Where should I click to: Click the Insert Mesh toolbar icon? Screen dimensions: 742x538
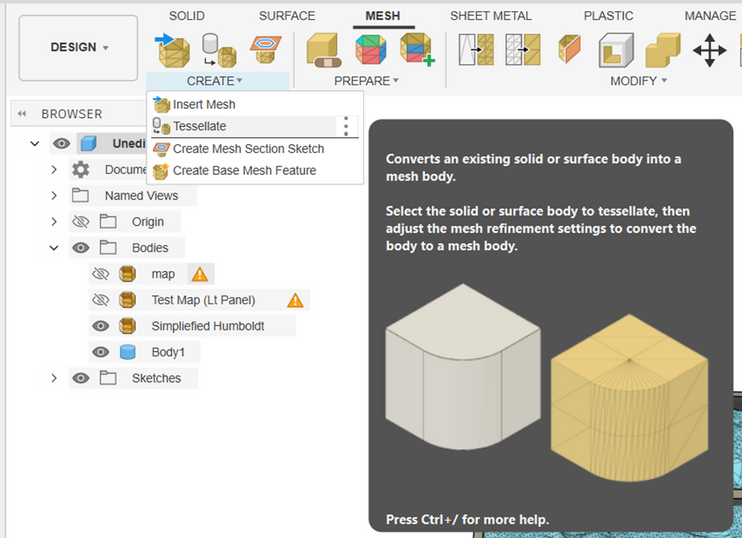point(173,48)
